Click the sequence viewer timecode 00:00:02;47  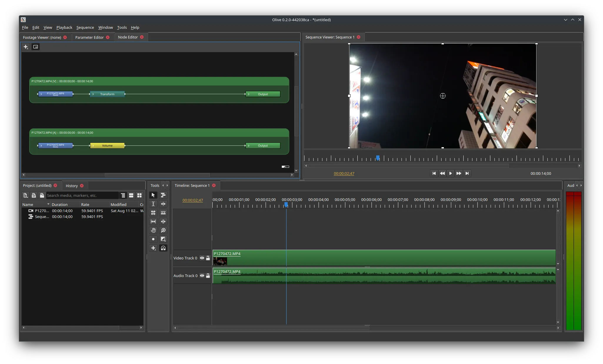[344, 173]
